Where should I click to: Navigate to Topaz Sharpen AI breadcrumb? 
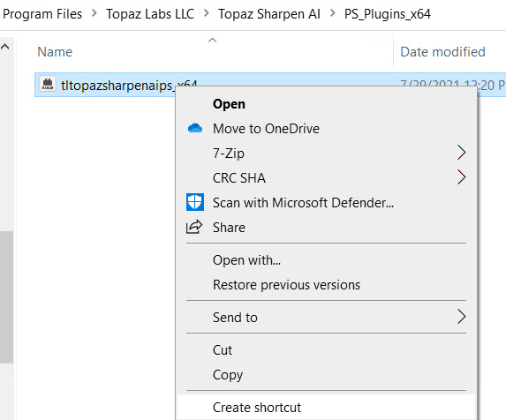coord(269,14)
